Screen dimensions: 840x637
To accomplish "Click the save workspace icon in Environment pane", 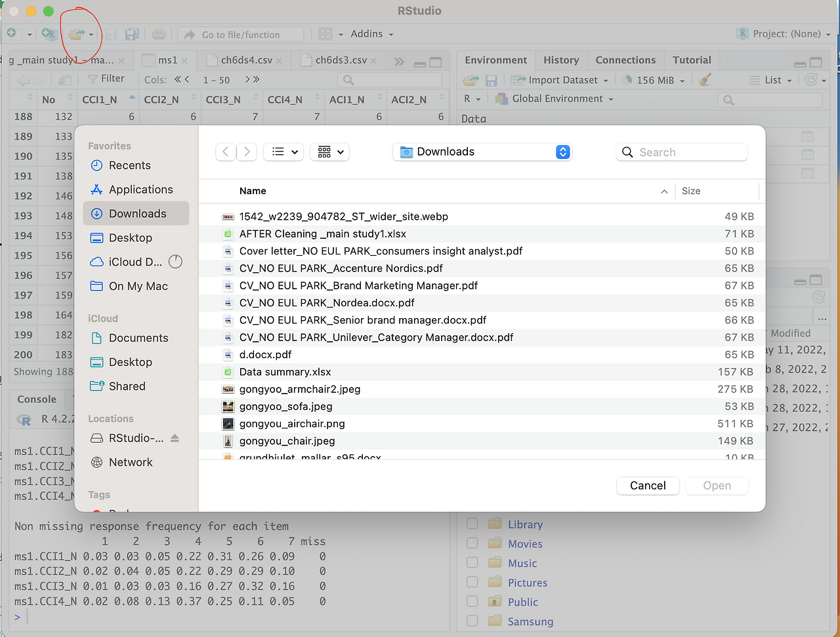I will click(491, 79).
